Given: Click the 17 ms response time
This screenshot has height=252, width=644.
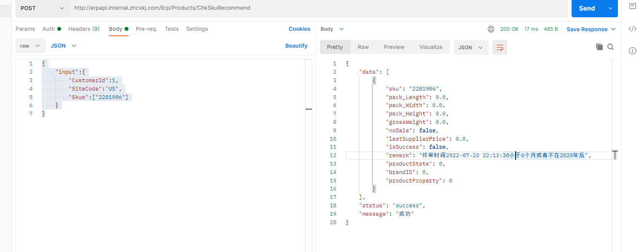Looking at the screenshot, I should point(531,29).
